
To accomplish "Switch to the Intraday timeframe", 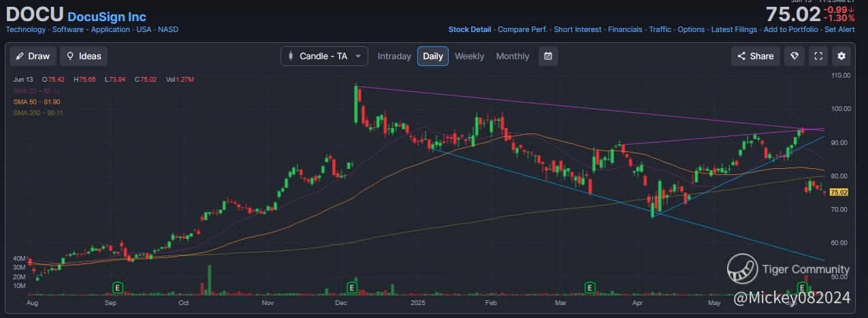I will click(394, 56).
